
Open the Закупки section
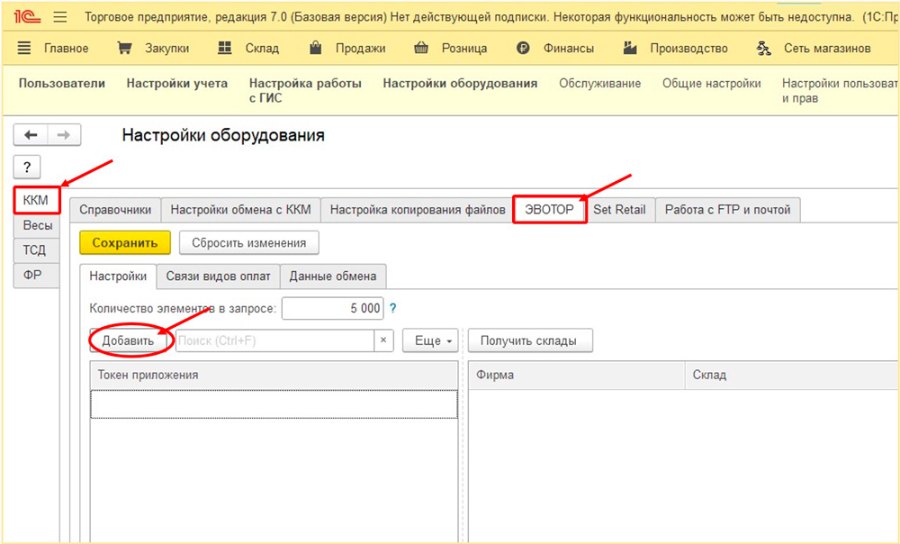153,48
